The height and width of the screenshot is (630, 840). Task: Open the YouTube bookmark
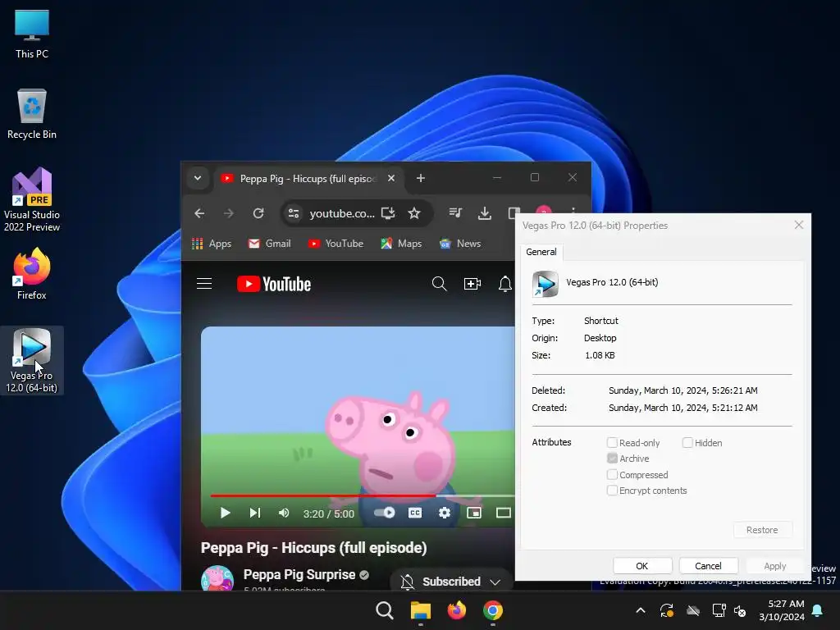[336, 243]
